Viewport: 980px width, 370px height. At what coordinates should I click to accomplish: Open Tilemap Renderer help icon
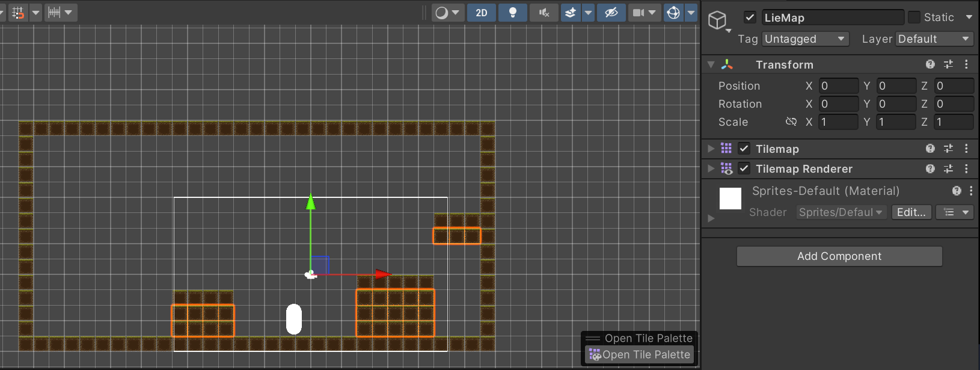[930, 168]
